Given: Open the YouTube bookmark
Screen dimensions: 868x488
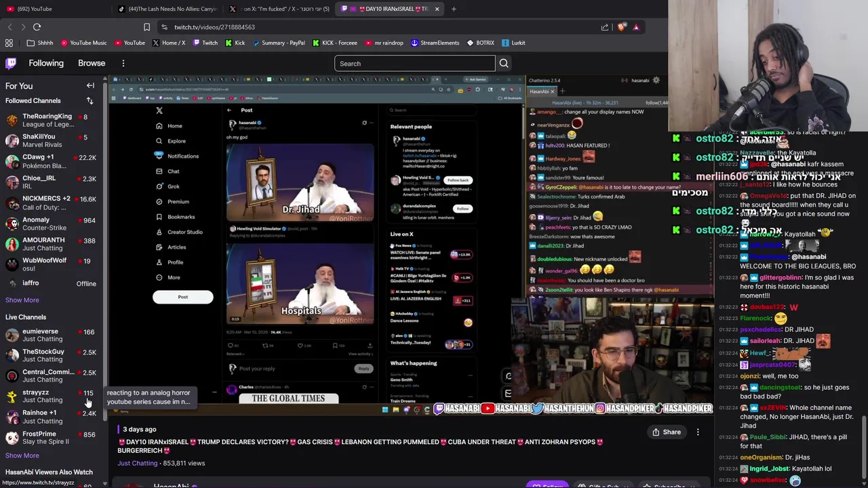Looking at the screenshot, I should click(x=129, y=43).
